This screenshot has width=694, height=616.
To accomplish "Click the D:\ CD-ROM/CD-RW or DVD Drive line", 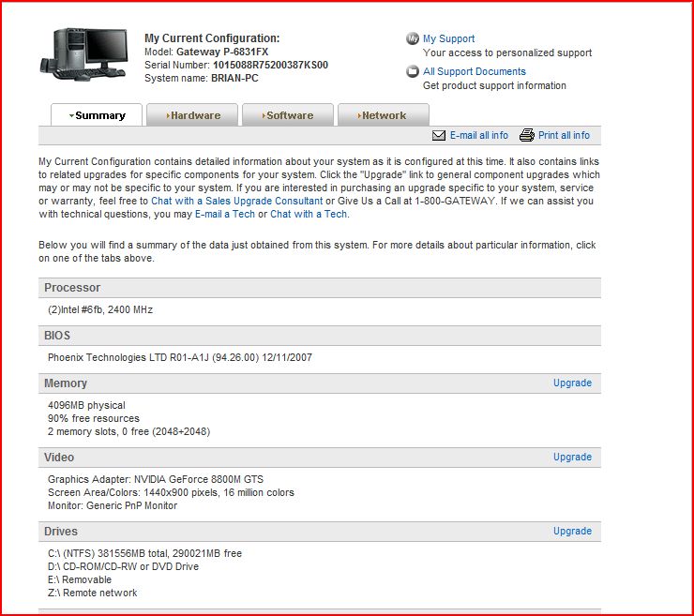I will [x=124, y=567].
